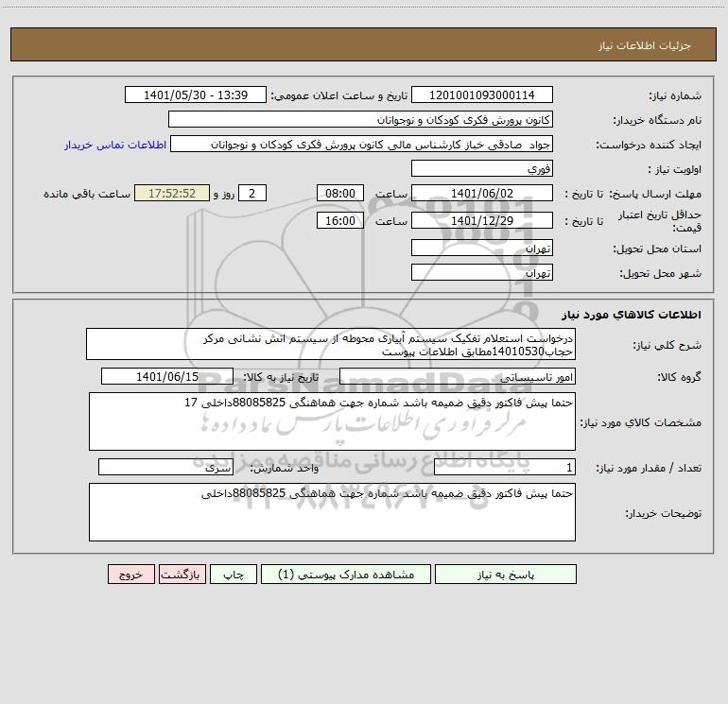Viewport: 728px width, 704px height.
Task: Click the 'پاسخ به نیاز' button
Action: click(506, 574)
